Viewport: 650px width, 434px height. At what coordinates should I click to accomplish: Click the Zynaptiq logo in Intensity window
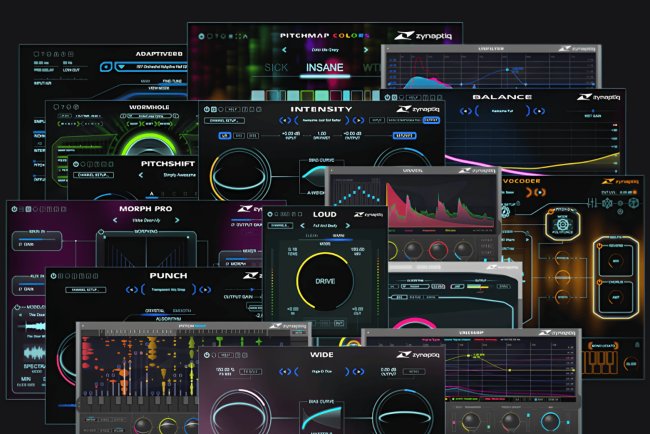point(418,109)
